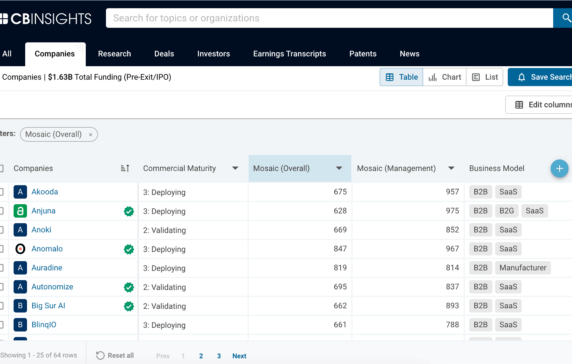572x364 pixels.
Task: Click the topics or organizations search field
Action: pos(329,18)
